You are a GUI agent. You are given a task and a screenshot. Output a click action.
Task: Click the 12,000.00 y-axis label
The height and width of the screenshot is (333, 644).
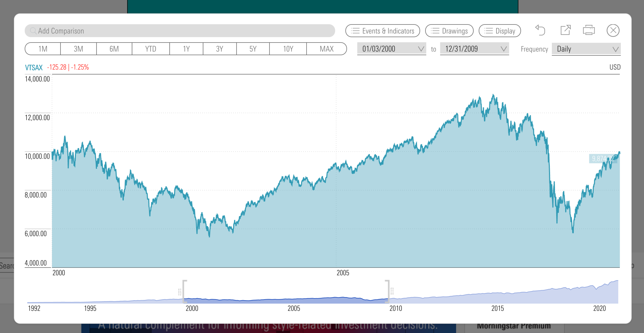tap(37, 118)
